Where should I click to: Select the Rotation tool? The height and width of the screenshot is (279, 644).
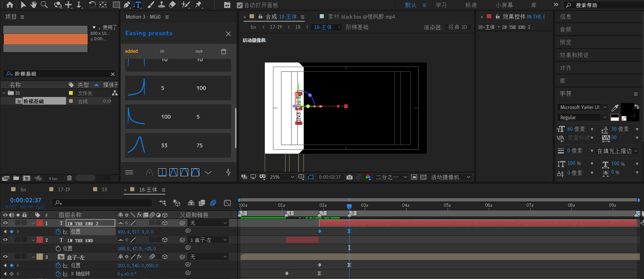[x=92, y=5]
